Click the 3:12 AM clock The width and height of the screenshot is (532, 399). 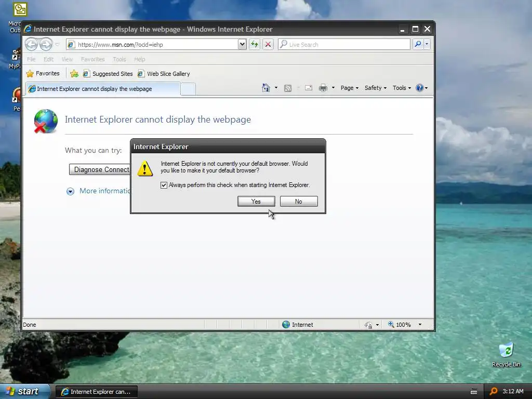(x=513, y=391)
